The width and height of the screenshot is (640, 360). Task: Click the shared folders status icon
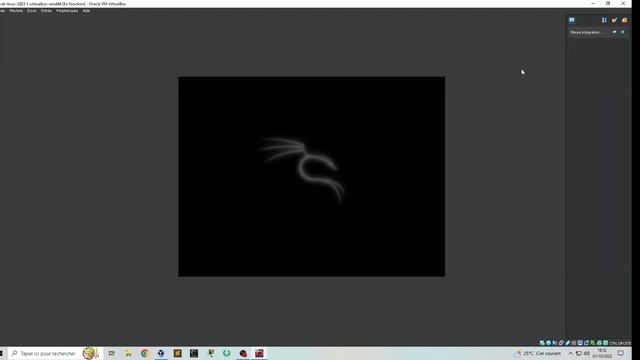pyautogui.click(x=573, y=343)
